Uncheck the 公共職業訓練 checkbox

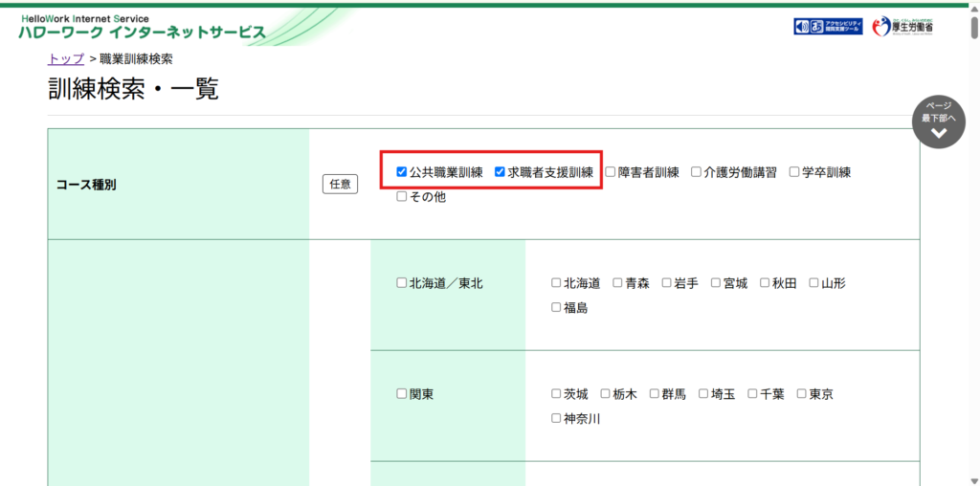coord(402,172)
